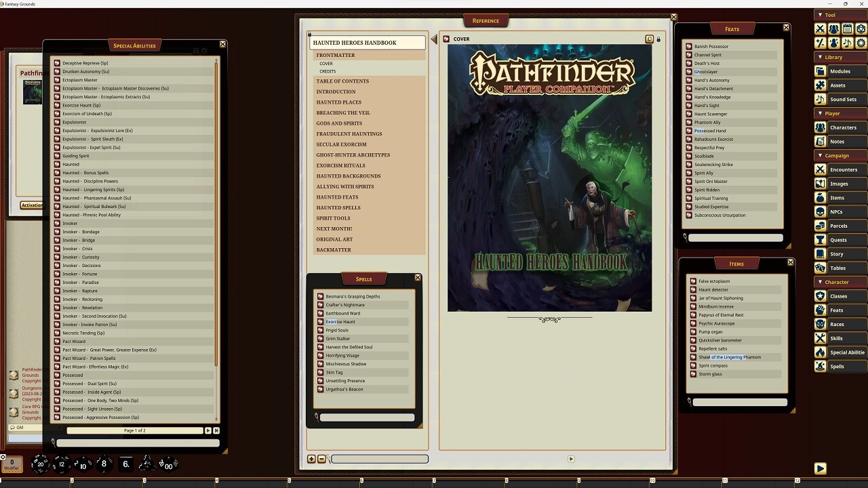Open the Options gear tool
The width and height of the screenshot is (868, 488).
pos(861,43)
